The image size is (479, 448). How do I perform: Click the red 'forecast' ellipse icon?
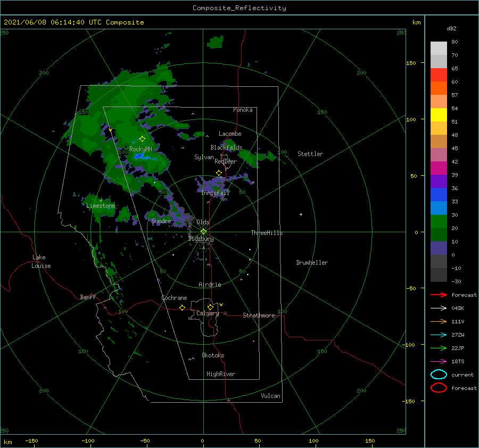(x=439, y=388)
